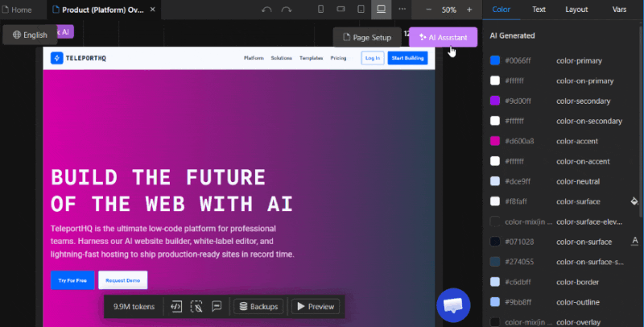
Task: Switch to the Vars tab
Action: [x=619, y=10]
